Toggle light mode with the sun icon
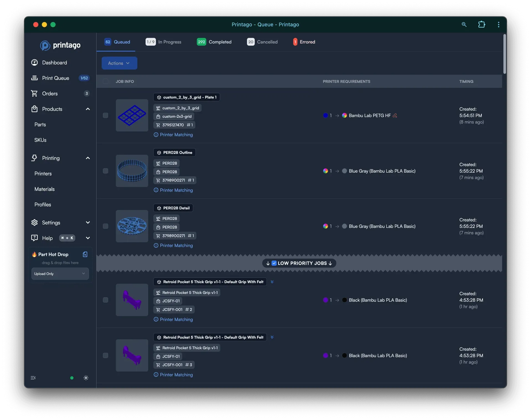Viewport: 531px width, 420px height. click(x=86, y=378)
